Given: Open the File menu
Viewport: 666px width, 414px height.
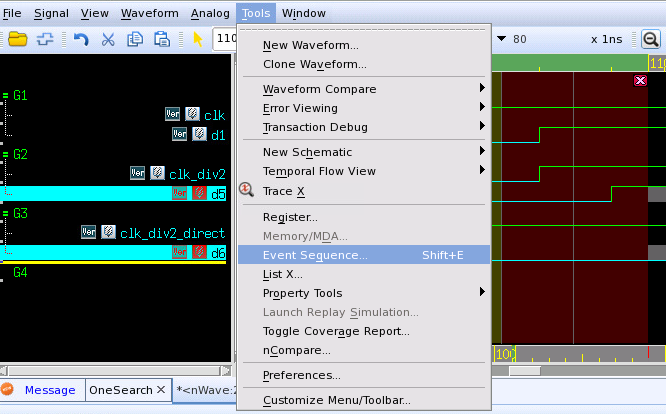Looking at the screenshot, I should (12, 13).
